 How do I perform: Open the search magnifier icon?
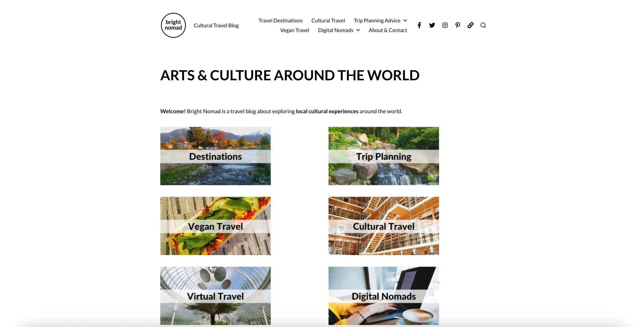(483, 25)
